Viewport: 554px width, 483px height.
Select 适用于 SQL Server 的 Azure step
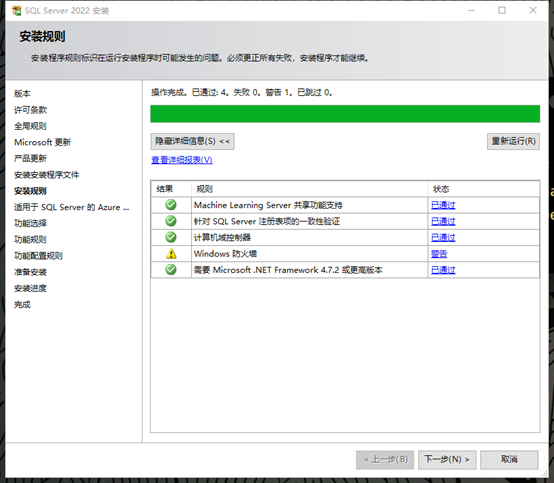click(71, 207)
